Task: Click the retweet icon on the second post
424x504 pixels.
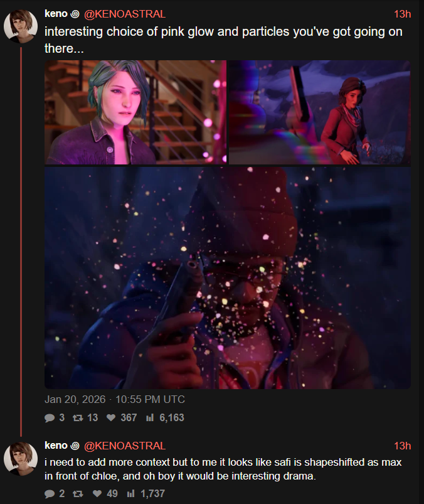Action: (77, 493)
